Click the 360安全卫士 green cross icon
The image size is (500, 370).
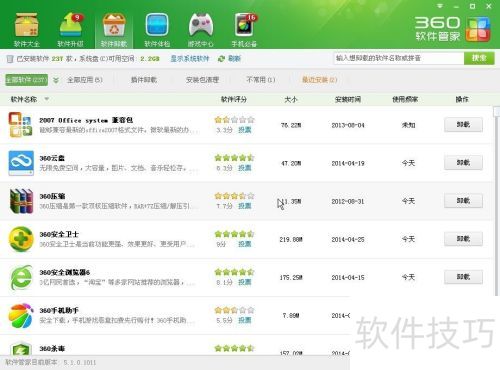tap(21, 239)
